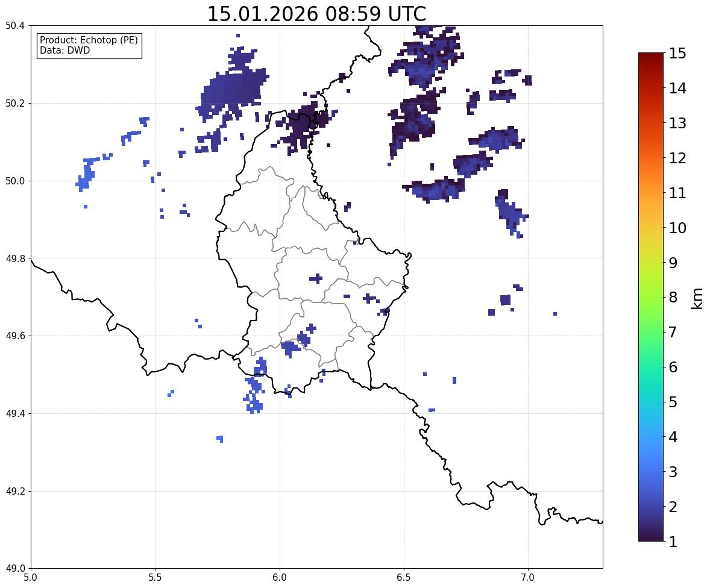
Task: Click the colorbar tick label '14'
Action: pos(677,89)
